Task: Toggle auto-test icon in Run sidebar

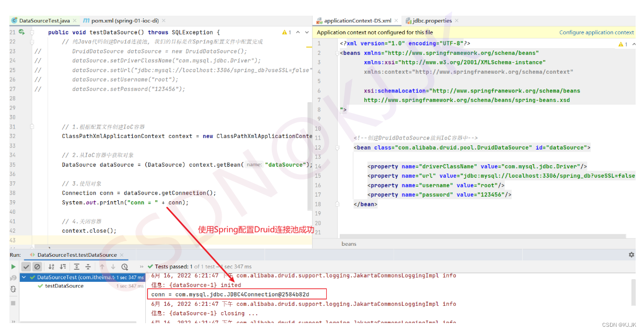Action: (x=14, y=289)
